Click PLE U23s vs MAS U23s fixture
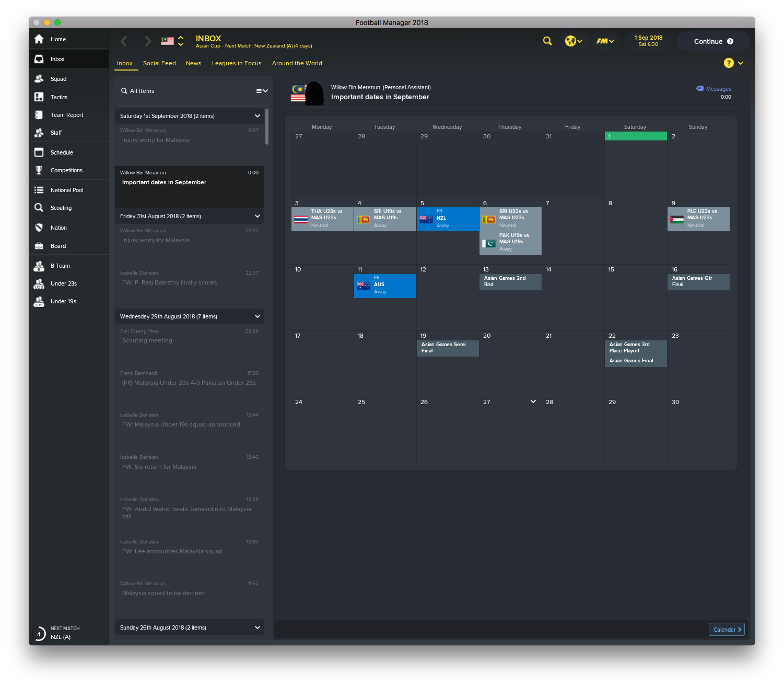Image resolution: width=784 pixels, height=687 pixels. 698,219
